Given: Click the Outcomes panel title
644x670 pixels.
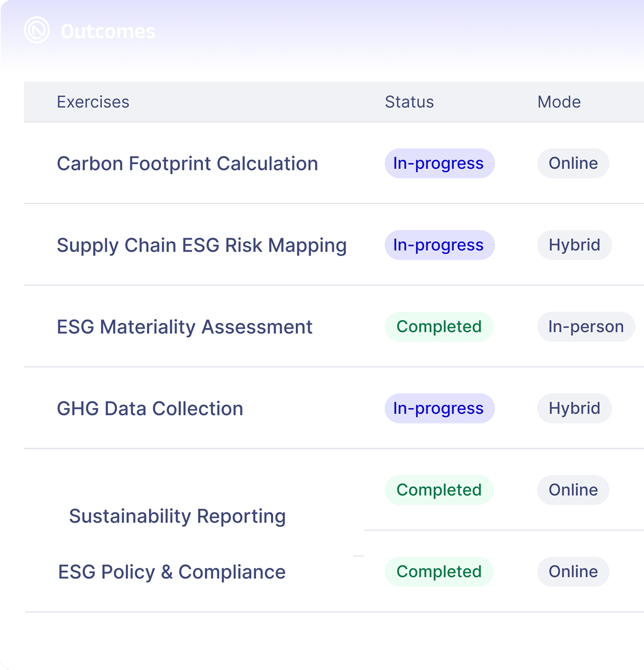Looking at the screenshot, I should [108, 32].
